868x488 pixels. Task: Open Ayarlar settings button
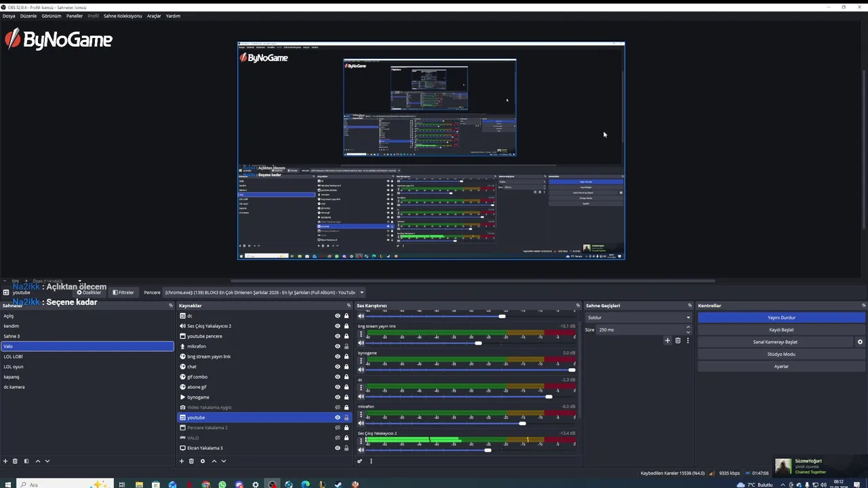click(782, 366)
